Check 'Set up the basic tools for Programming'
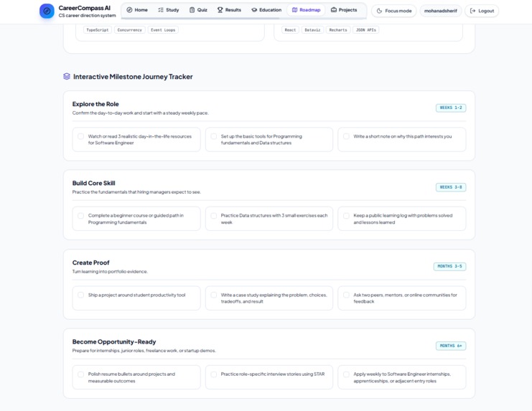The image size is (532, 411). click(x=214, y=136)
